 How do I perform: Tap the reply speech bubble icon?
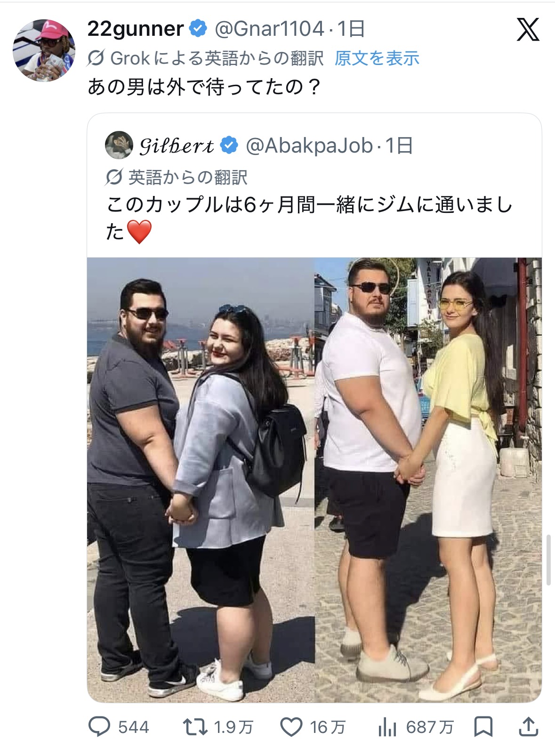click(99, 727)
